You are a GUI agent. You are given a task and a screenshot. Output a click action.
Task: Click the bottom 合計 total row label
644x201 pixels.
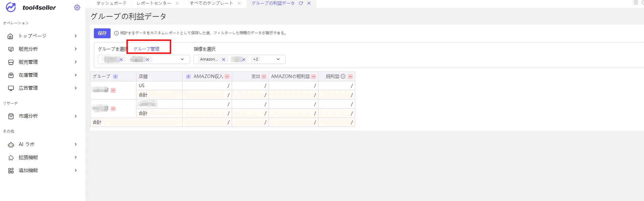click(97, 122)
